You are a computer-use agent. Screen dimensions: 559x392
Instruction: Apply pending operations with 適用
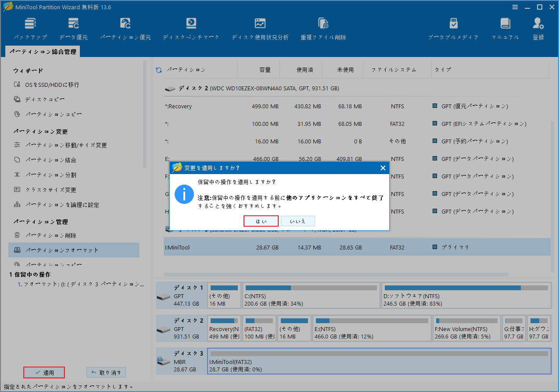(44, 372)
